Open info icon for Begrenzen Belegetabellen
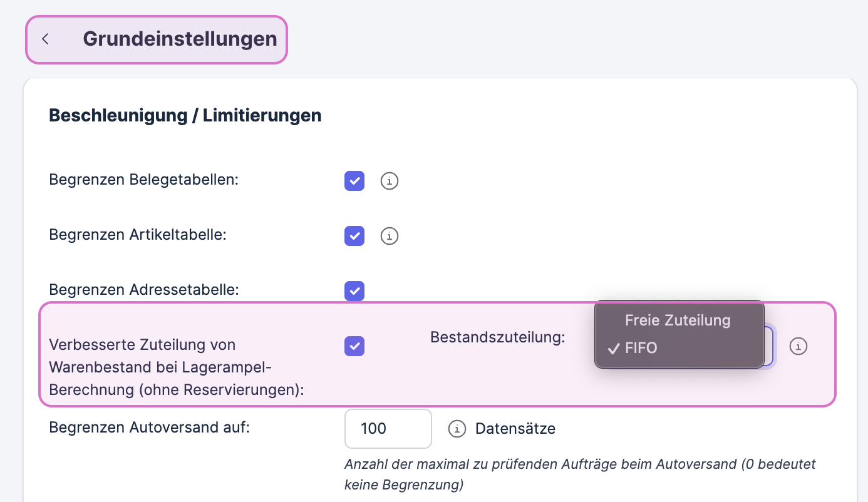 [390, 182]
